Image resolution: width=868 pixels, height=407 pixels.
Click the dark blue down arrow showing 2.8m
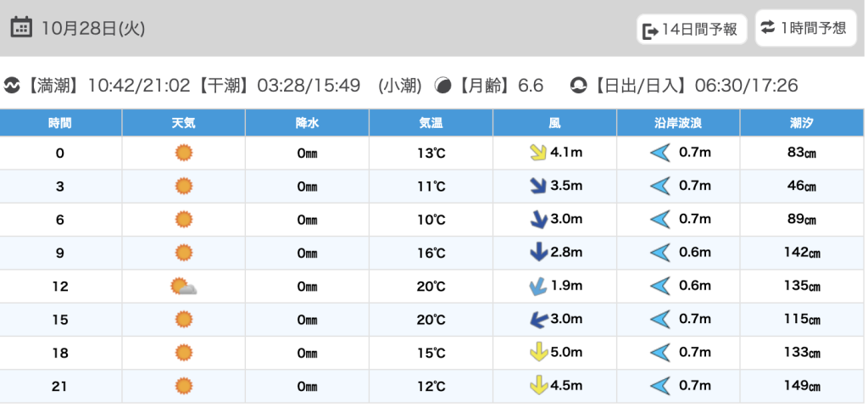tap(536, 253)
